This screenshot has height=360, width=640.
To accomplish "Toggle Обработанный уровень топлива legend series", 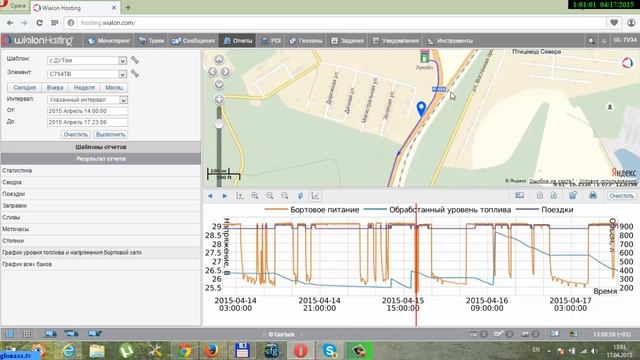I will (x=438, y=210).
